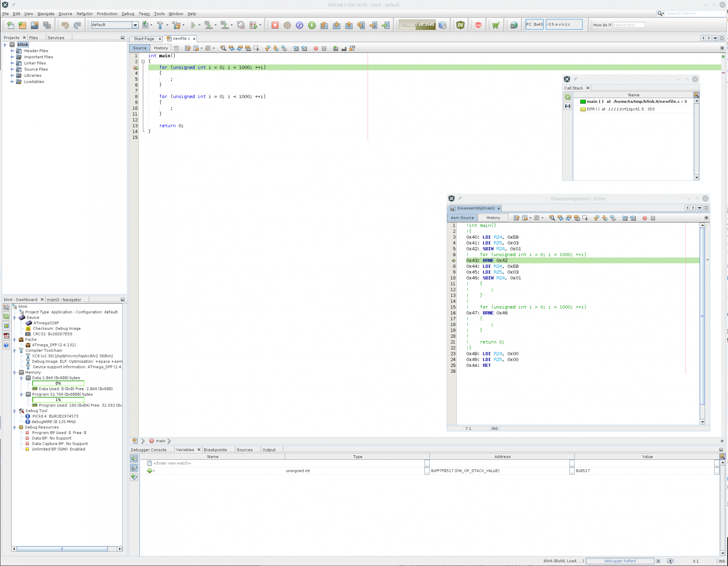This screenshot has height=566, width=728.
Task: Click the Step Into down-arrow icon
Action: coord(336,25)
